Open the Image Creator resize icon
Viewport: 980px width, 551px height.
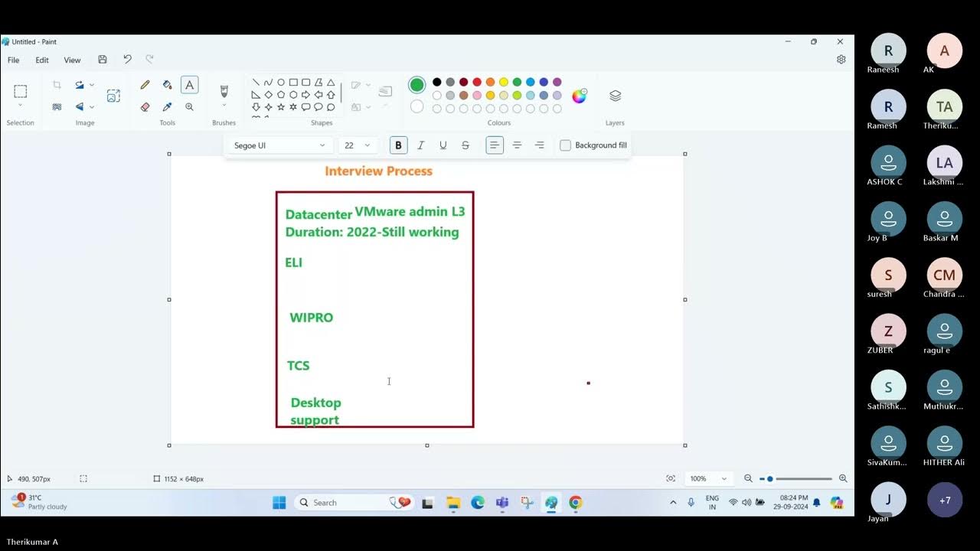(113, 96)
